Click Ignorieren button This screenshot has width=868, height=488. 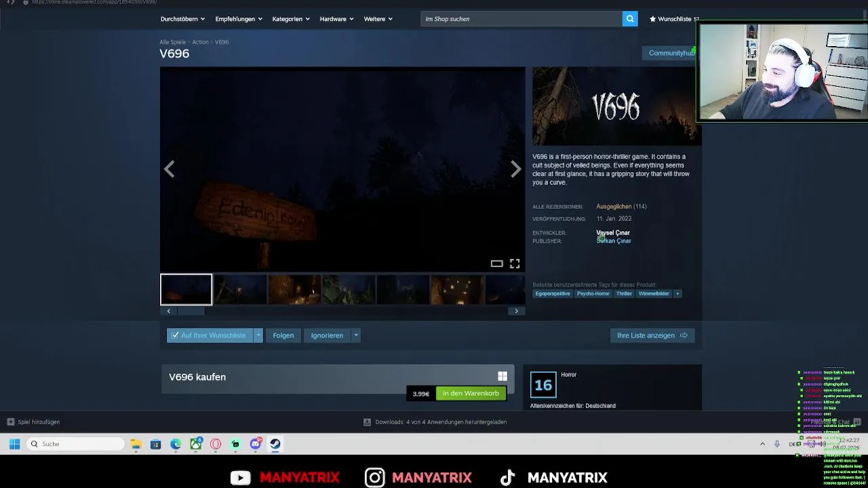click(x=327, y=335)
